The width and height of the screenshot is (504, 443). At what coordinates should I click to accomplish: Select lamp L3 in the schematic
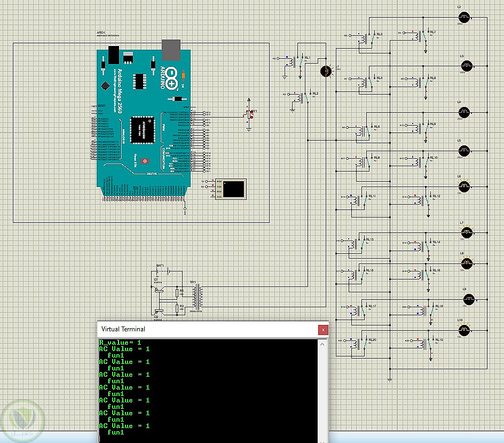[x=467, y=66]
